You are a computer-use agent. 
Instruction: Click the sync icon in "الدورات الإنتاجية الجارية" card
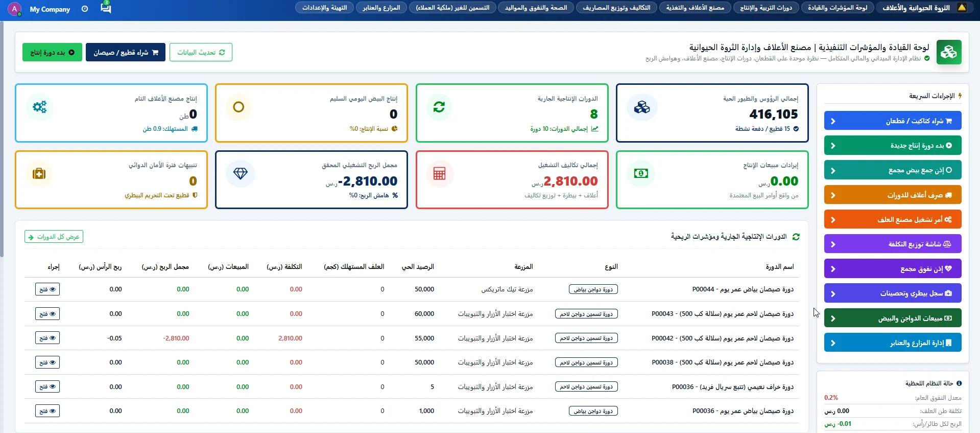(x=439, y=107)
